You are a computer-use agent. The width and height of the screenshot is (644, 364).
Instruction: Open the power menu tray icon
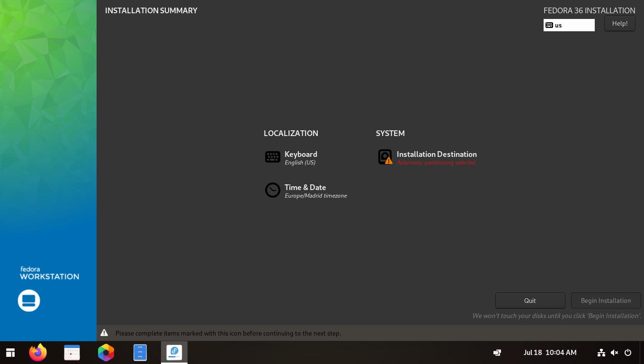tap(628, 353)
